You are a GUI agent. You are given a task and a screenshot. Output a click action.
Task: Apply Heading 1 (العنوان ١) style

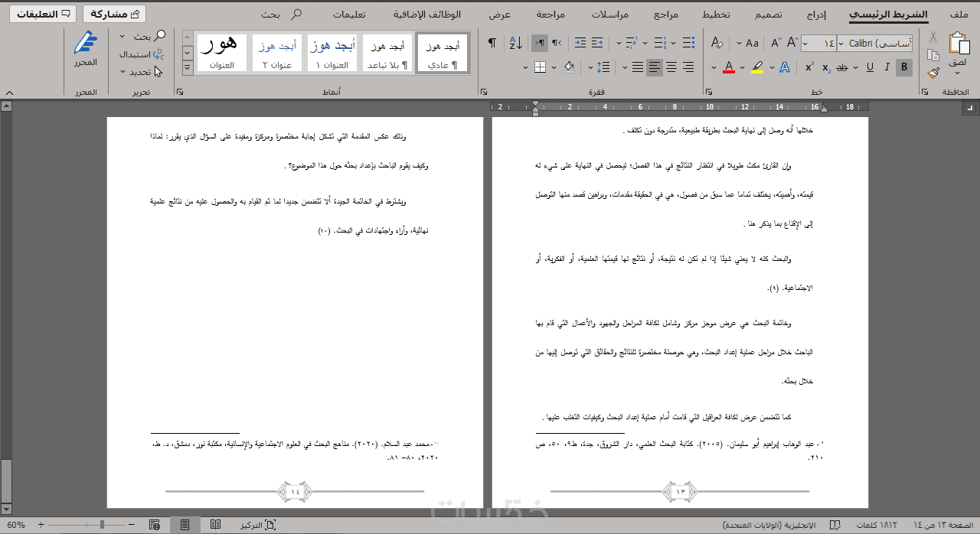(332, 54)
